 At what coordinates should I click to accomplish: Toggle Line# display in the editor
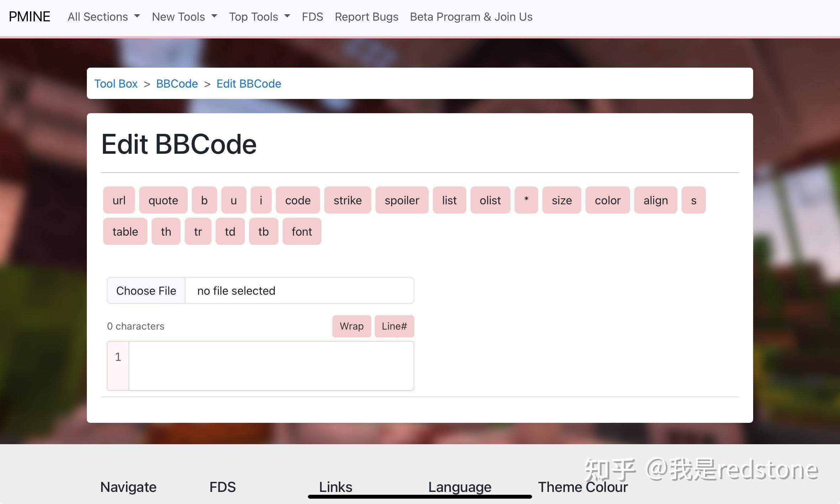tap(394, 326)
